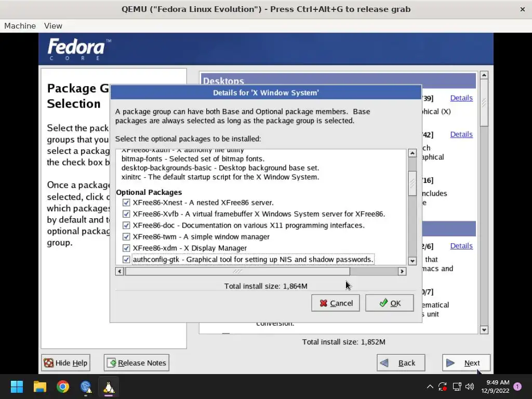
Task: Open Details link beside count ending /6]
Action: 461,246
